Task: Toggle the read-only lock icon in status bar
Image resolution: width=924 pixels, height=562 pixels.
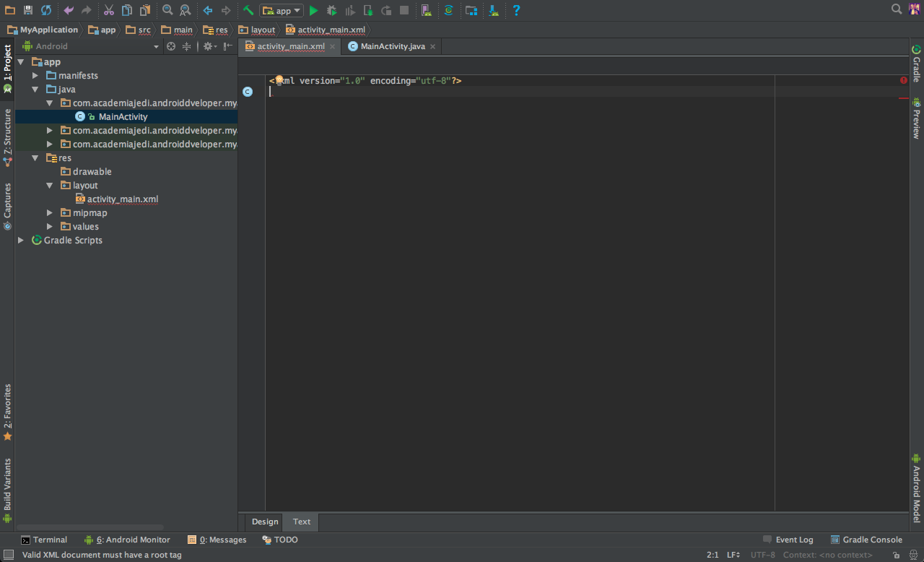Action: tap(896, 555)
